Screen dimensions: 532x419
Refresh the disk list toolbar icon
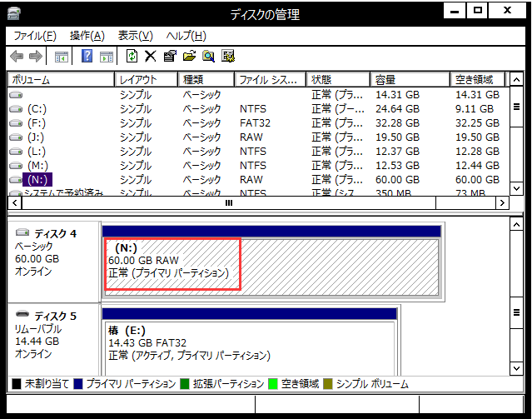click(132, 56)
